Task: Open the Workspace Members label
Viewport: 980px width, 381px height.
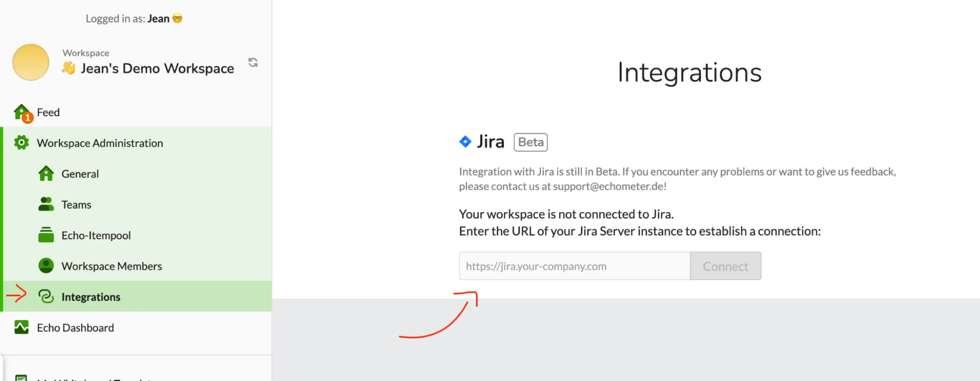Action: coord(112,266)
